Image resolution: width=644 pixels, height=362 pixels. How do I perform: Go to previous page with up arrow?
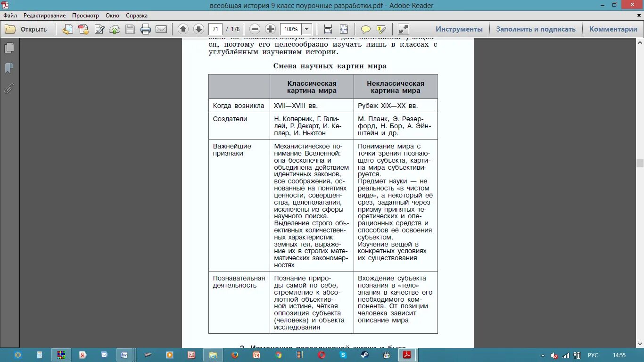(x=183, y=29)
